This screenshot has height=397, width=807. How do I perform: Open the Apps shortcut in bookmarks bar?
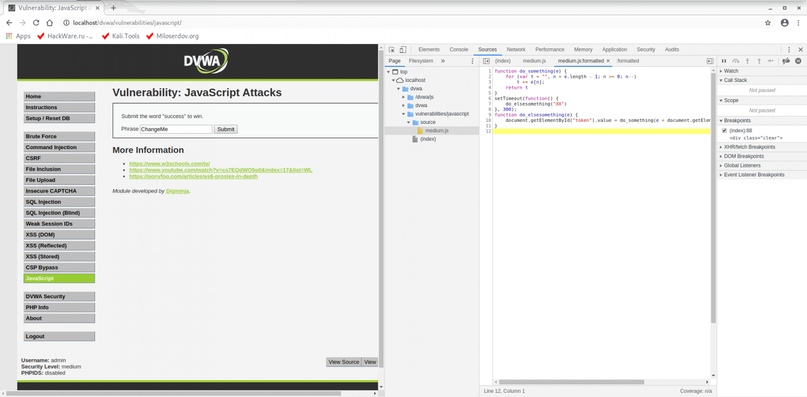(x=19, y=36)
